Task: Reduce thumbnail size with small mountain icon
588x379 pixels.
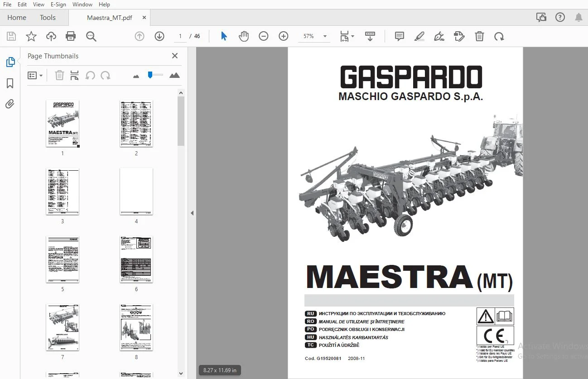Action: [x=136, y=76]
